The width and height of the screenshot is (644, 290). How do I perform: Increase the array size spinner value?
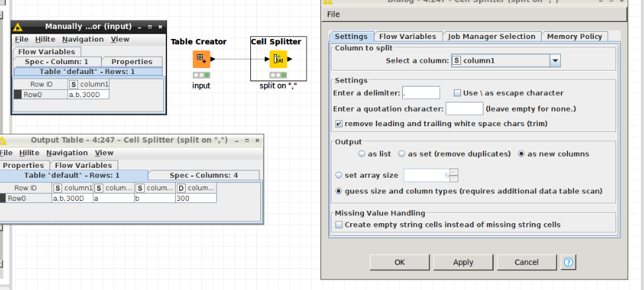point(454,172)
